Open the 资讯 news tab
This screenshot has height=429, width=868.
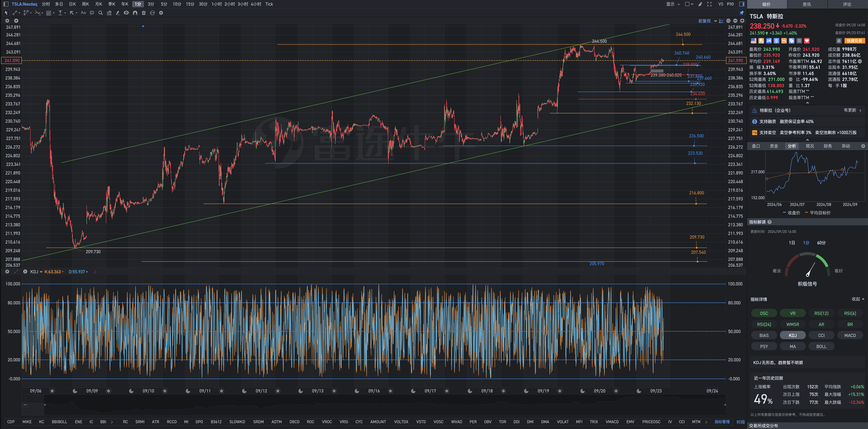click(x=807, y=4)
